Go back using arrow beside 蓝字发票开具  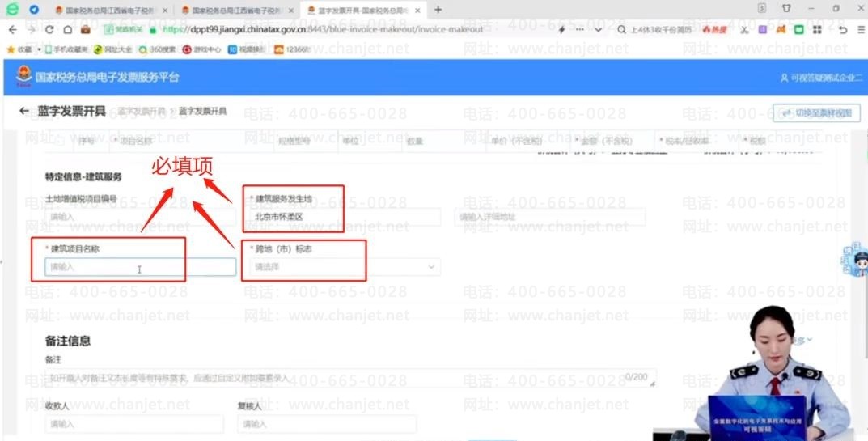tap(23, 111)
